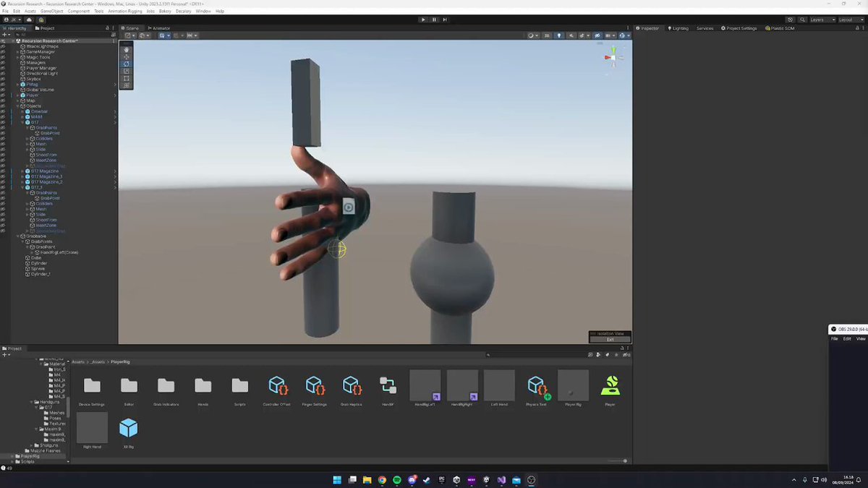This screenshot has height=488, width=868.
Task: Select the Hand view tool in Scene
Action: tap(127, 49)
